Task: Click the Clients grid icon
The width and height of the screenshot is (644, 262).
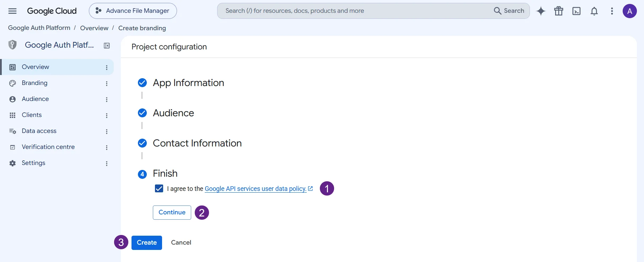Action: [x=12, y=115]
